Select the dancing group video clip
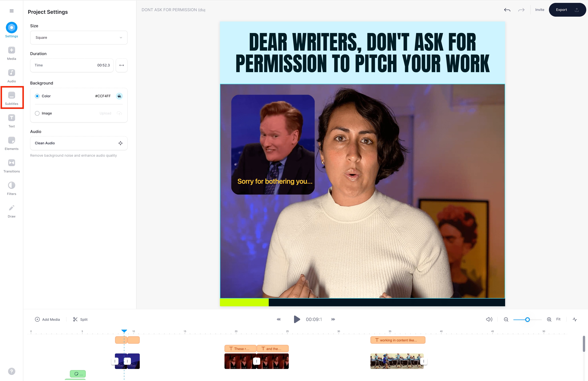The height and width of the screenshot is (381, 588). [x=397, y=361]
